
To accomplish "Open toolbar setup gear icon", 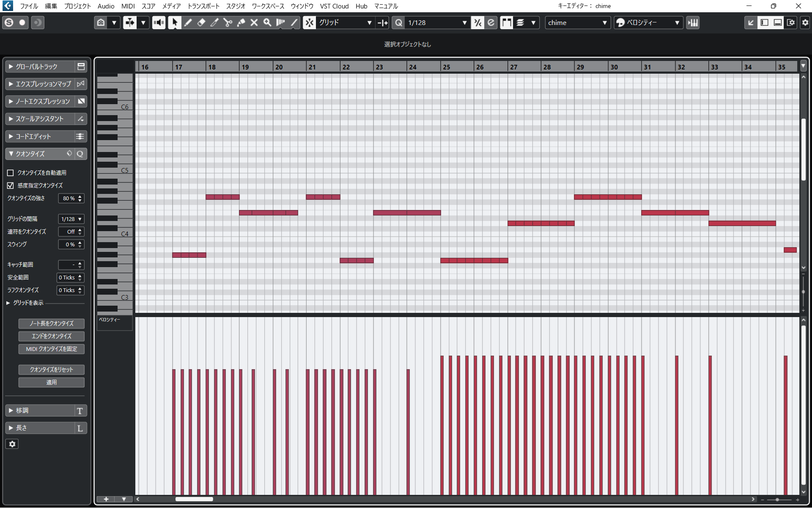I will click(x=805, y=22).
